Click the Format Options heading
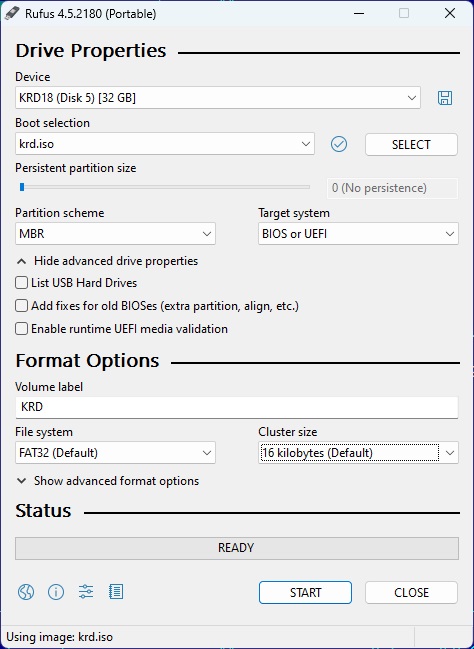The image size is (474, 649). pos(87,361)
